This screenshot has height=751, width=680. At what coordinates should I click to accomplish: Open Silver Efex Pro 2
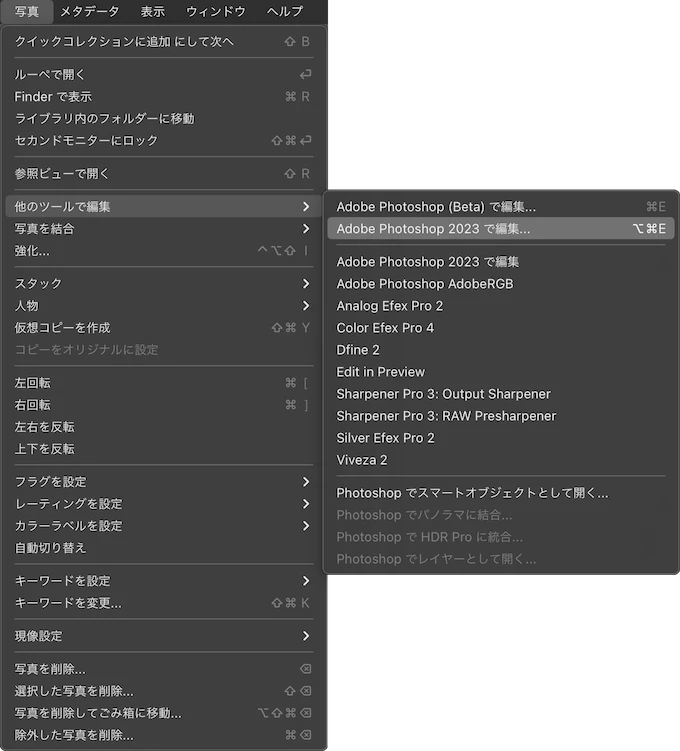point(501,438)
